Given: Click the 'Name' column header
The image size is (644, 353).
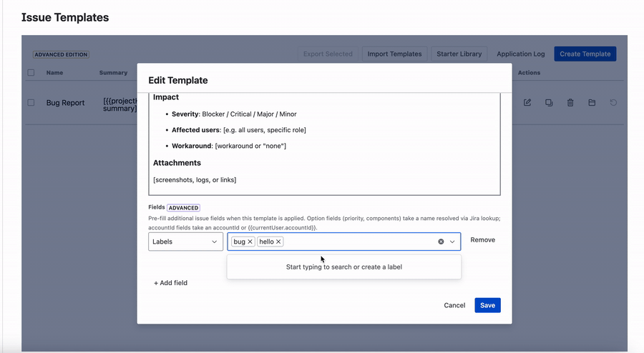Looking at the screenshot, I should 54,73.
